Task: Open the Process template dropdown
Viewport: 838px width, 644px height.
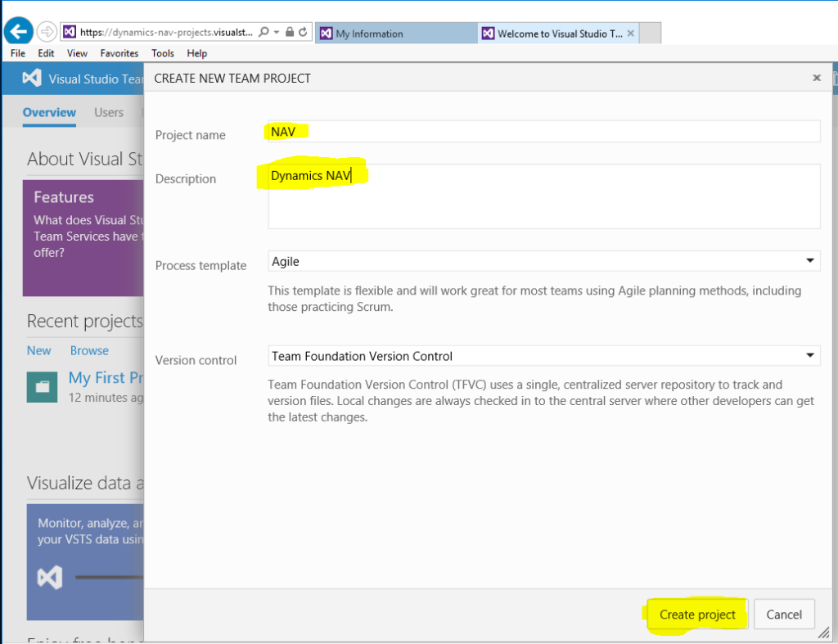Action: coord(810,261)
